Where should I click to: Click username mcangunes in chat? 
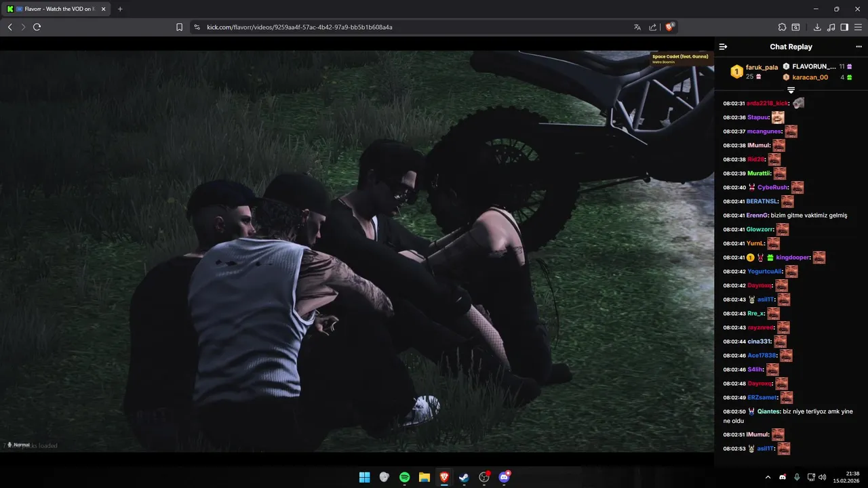pyautogui.click(x=764, y=131)
